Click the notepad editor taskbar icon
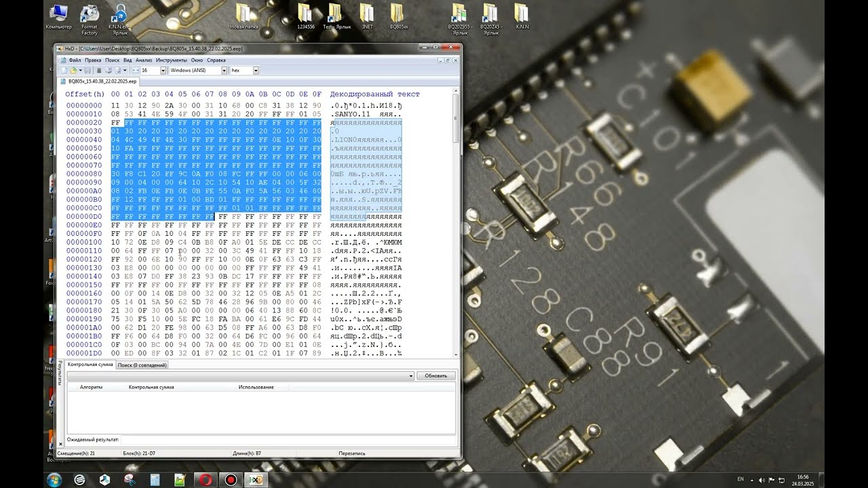Image resolution: width=868 pixels, height=488 pixels. [180, 479]
